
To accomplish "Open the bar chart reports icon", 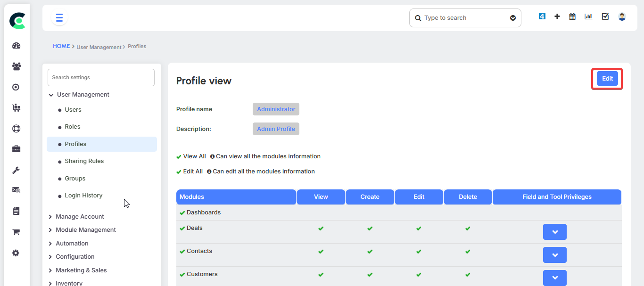I will [x=588, y=16].
